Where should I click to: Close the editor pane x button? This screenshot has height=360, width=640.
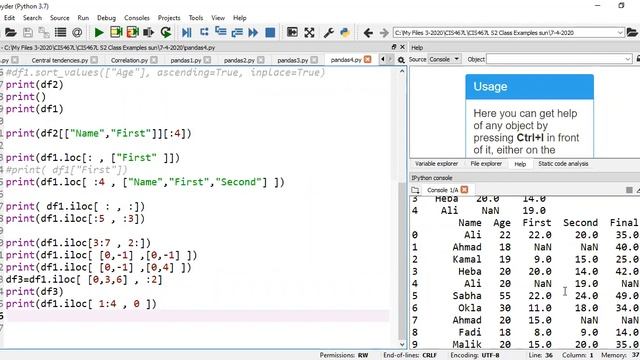click(402, 47)
